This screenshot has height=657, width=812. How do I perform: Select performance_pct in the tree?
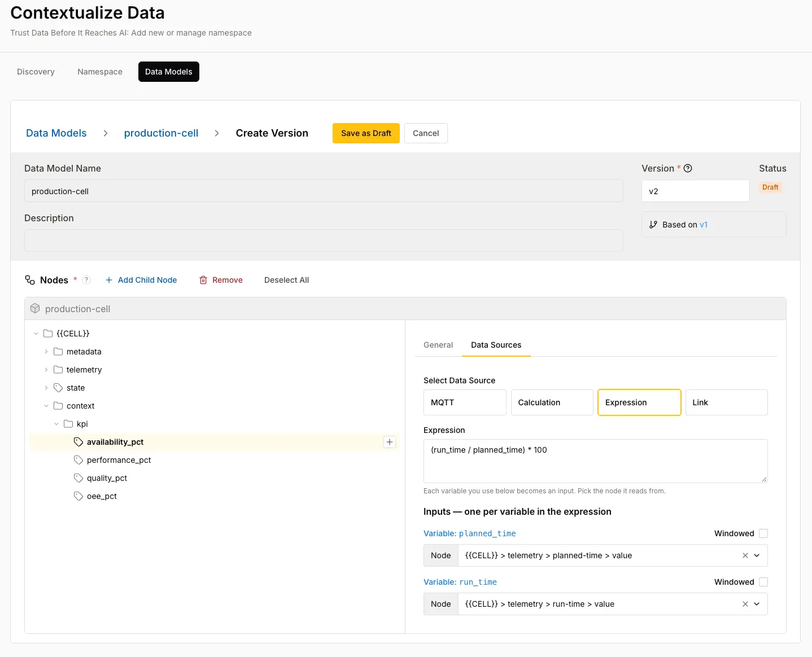119,460
